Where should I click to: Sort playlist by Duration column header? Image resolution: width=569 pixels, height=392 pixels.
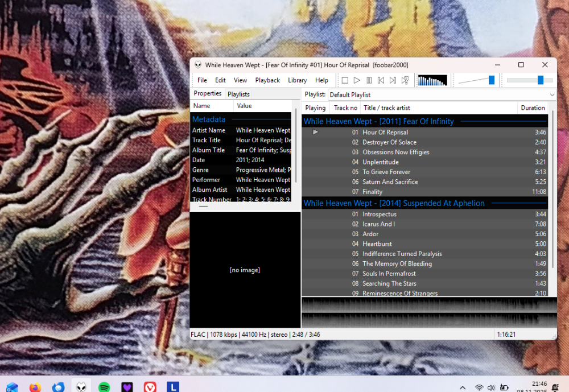[533, 108]
